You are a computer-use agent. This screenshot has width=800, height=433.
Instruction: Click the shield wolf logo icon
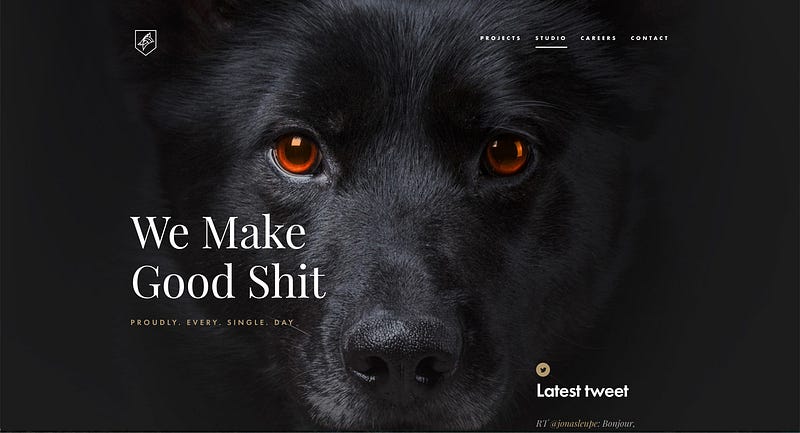[146, 42]
